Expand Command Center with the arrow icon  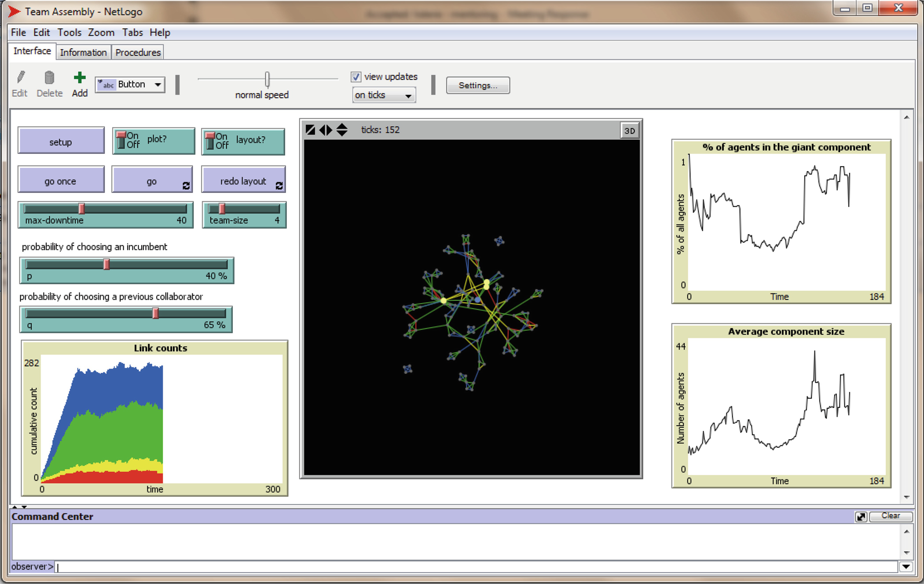point(861,516)
